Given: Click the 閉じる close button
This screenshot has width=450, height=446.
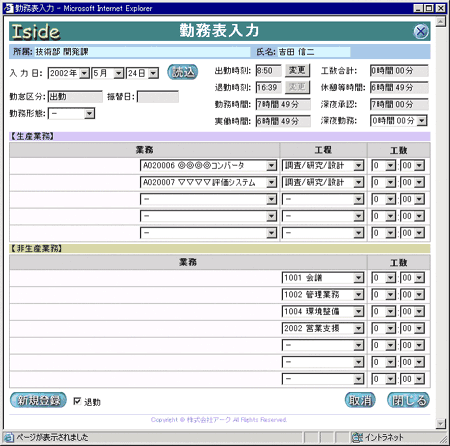Looking at the screenshot, I should coord(408,400).
